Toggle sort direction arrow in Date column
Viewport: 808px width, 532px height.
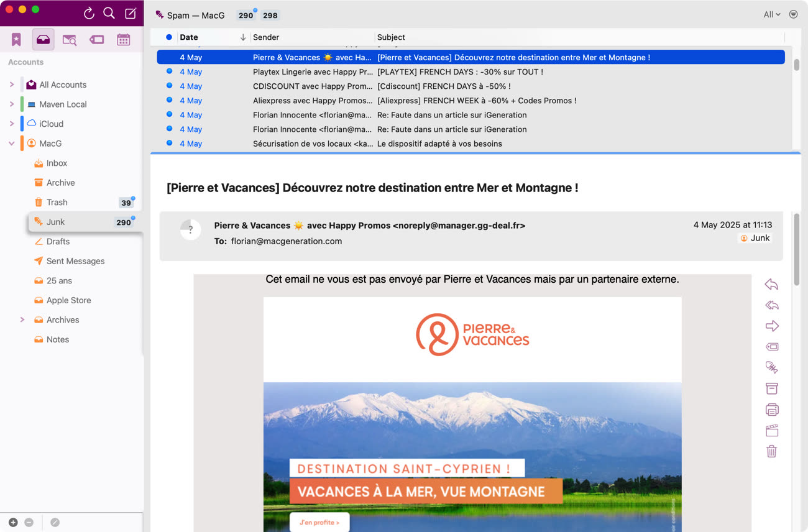pyautogui.click(x=242, y=37)
